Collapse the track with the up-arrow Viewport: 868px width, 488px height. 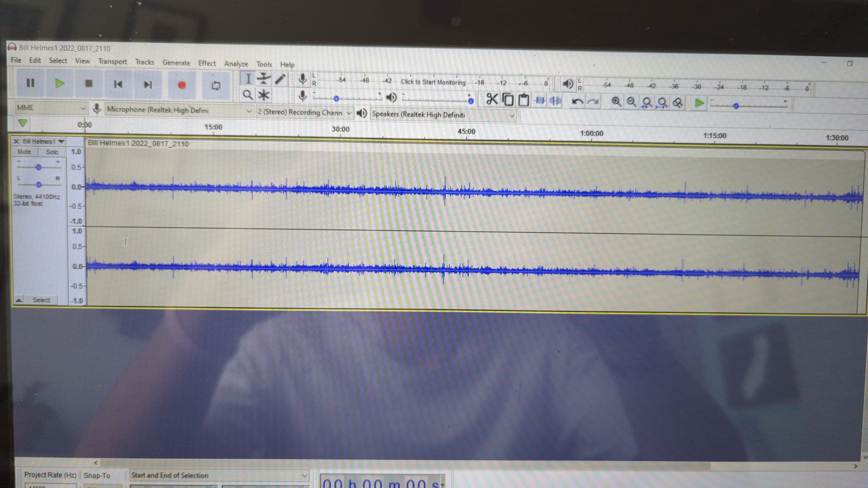(19, 300)
